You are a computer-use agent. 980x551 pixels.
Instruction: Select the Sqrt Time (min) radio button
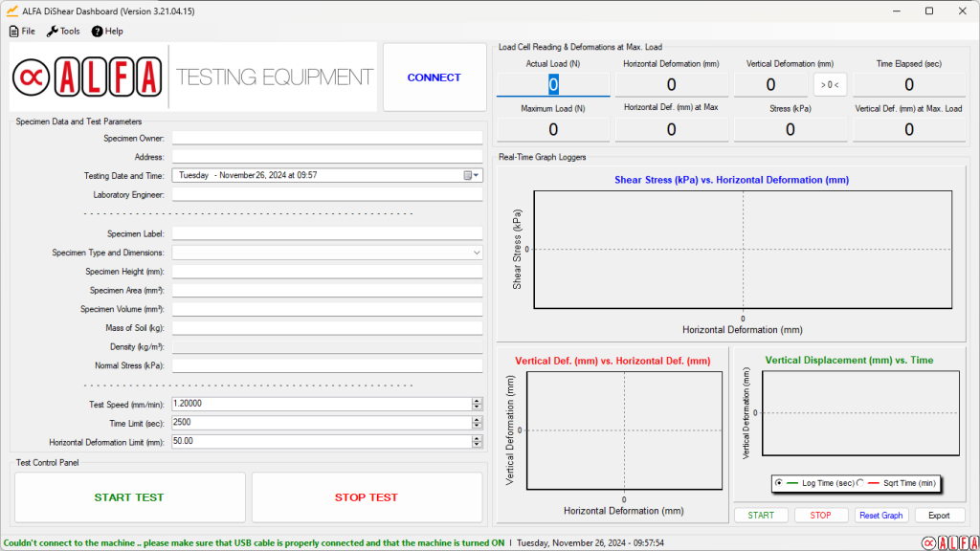(x=859, y=483)
